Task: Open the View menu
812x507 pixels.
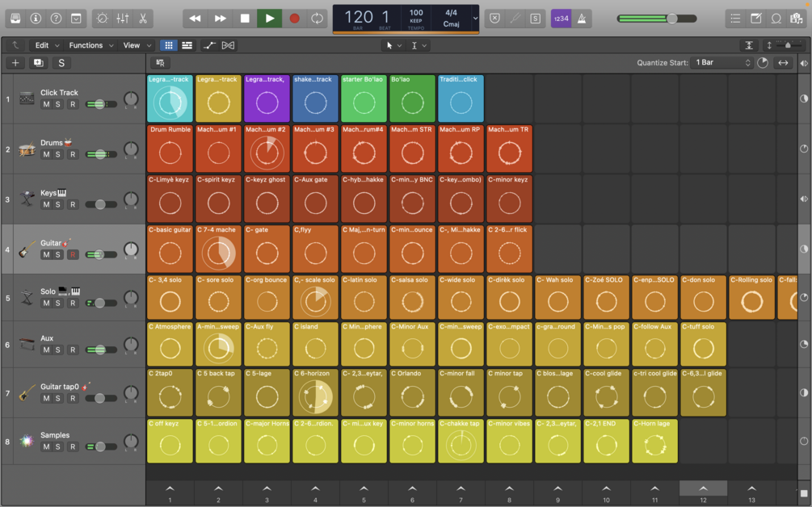Action: point(137,45)
